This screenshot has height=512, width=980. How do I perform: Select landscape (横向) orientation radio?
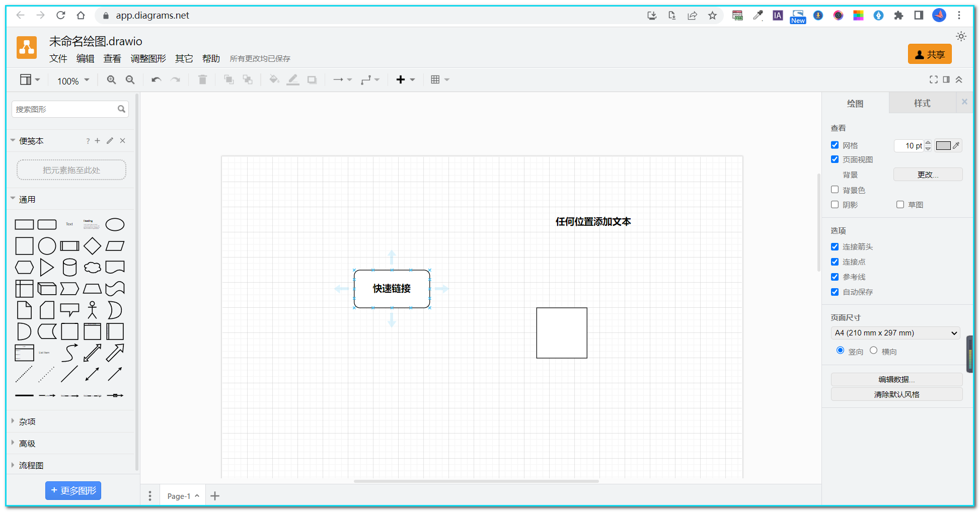(x=873, y=351)
